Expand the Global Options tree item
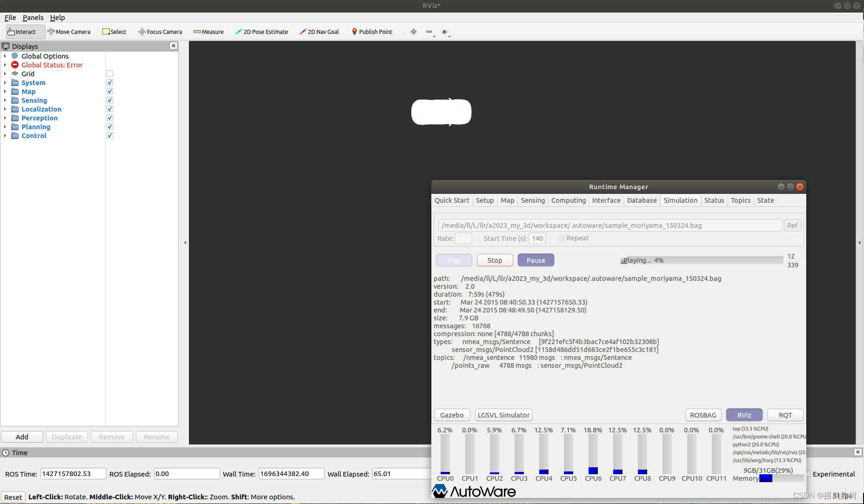This screenshot has width=864, height=504. [x=5, y=56]
